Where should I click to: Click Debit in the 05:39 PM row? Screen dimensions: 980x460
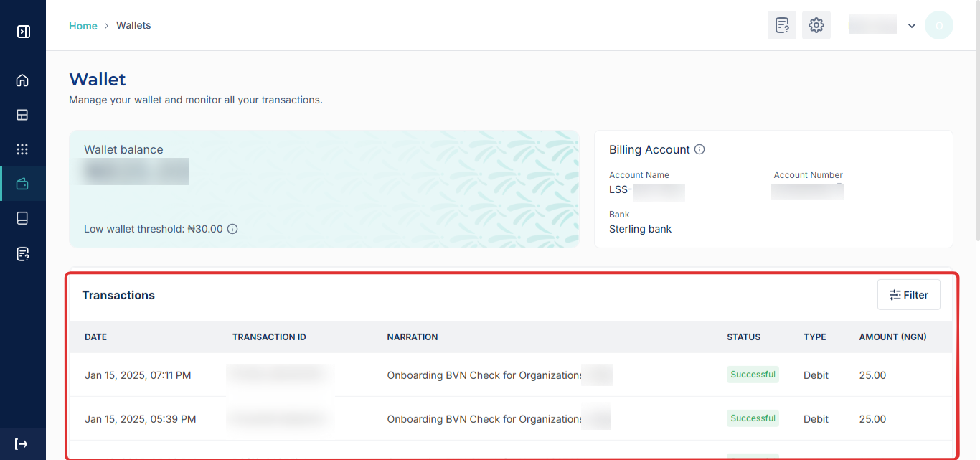(x=816, y=419)
